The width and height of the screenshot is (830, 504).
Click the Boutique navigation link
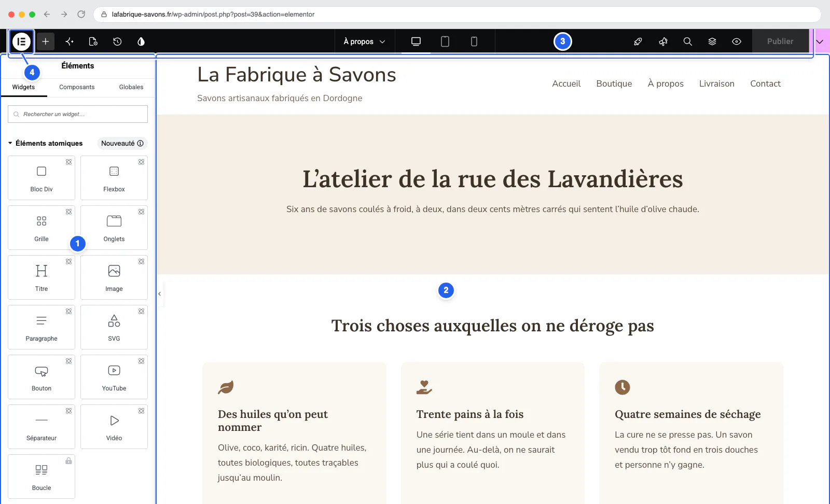pos(614,83)
